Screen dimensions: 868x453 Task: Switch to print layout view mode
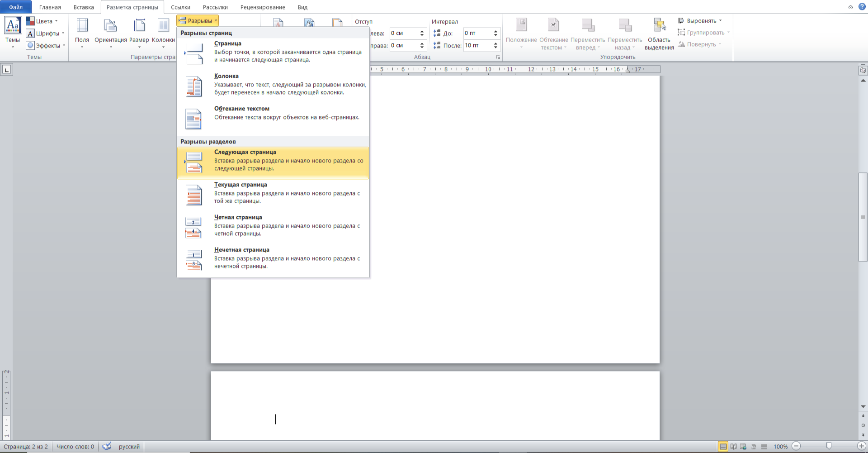tap(723, 447)
